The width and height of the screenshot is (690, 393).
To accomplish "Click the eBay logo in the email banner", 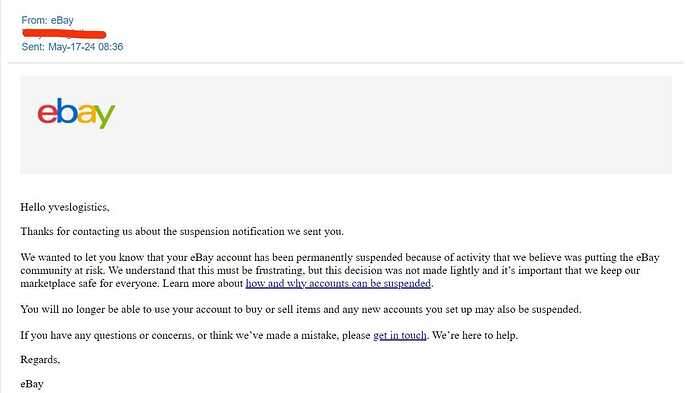I will tap(76, 114).
